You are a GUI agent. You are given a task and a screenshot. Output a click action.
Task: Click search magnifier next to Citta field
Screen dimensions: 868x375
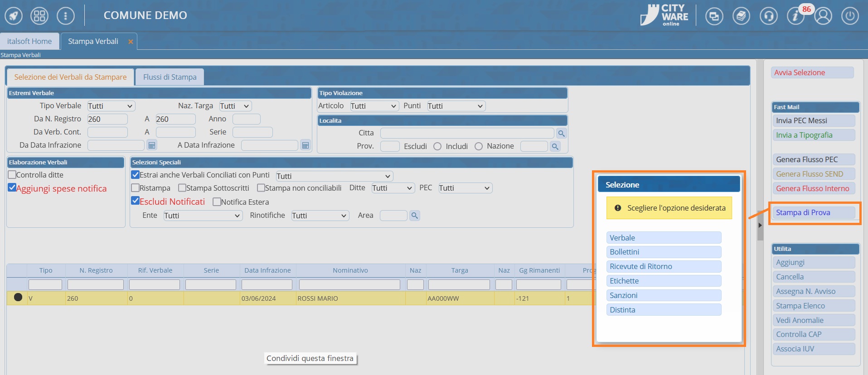pyautogui.click(x=561, y=133)
